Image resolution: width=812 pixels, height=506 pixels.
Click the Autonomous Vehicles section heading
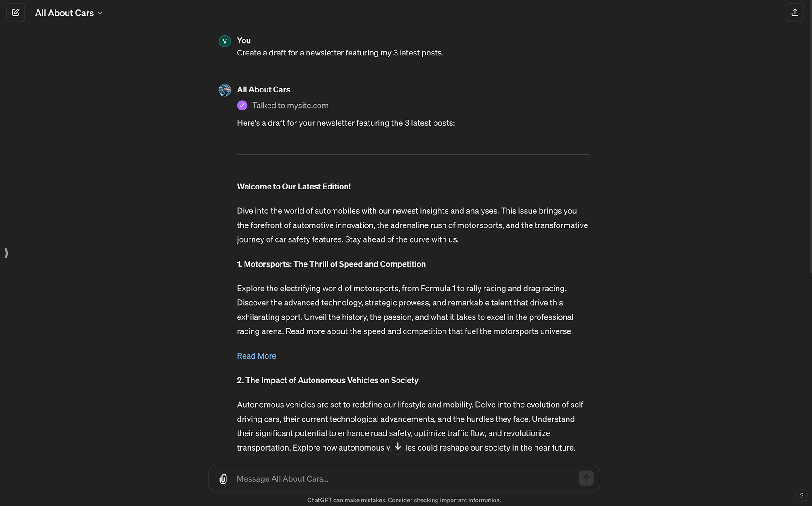(x=328, y=380)
